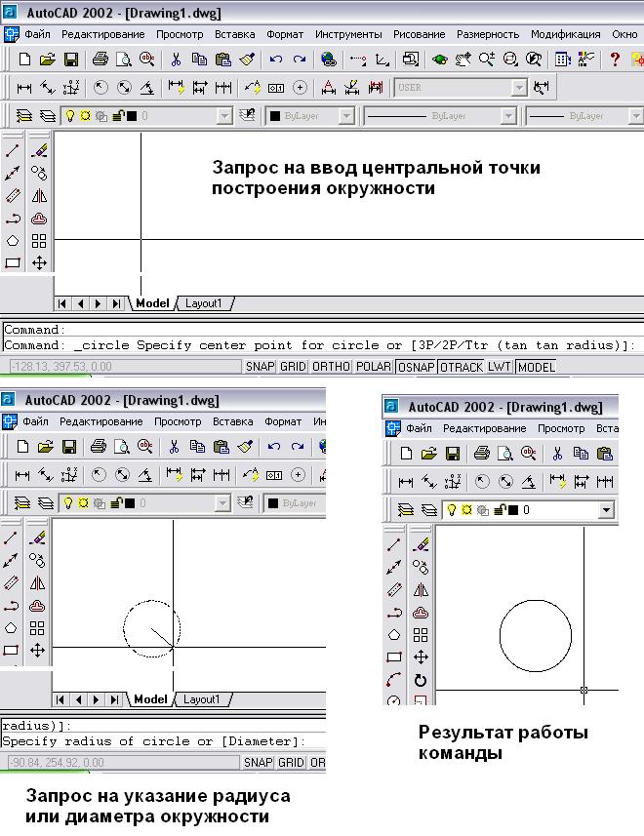The image size is (644, 836).
Task: Click the Match Properties brush icon in the top window
Action: (247, 59)
